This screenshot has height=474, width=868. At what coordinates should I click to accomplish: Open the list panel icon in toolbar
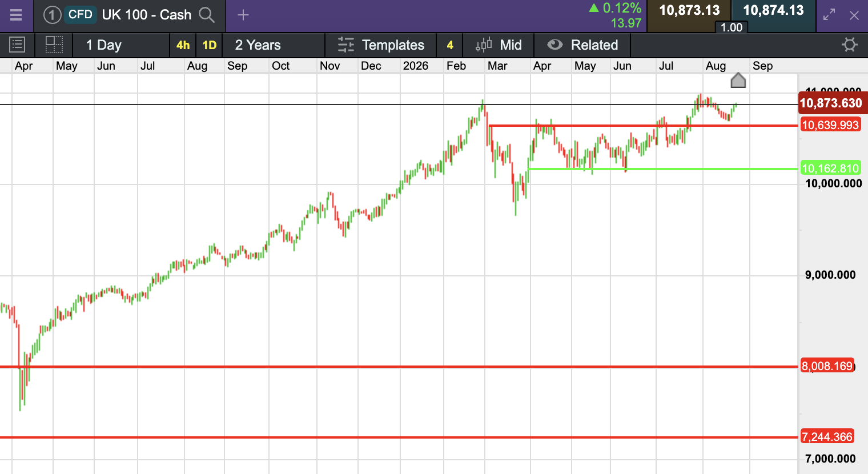pos(17,45)
